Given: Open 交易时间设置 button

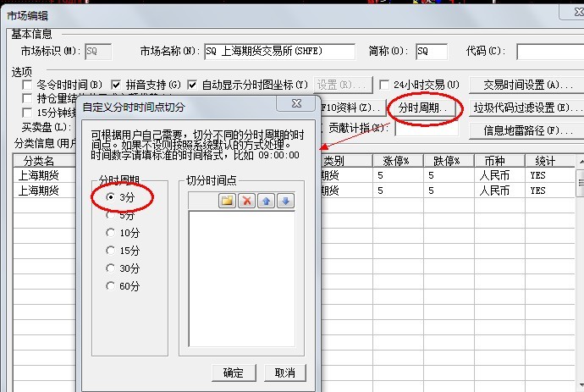Looking at the screenshot, I should 526,85.
